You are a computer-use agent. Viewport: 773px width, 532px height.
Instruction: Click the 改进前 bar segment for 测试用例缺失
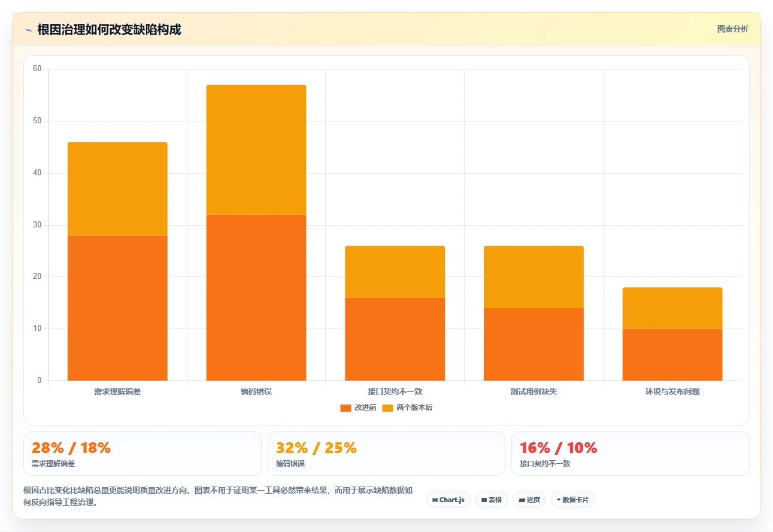pyautogui.click(x=533, y=344)
